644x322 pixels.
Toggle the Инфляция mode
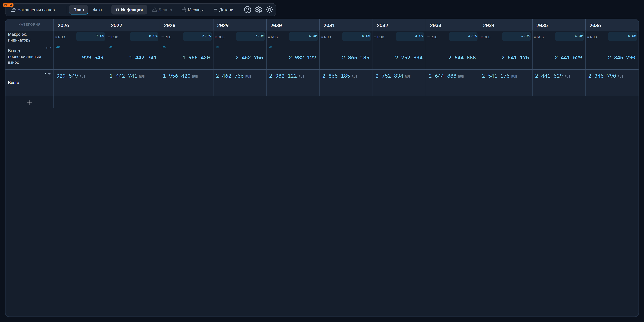129,10
